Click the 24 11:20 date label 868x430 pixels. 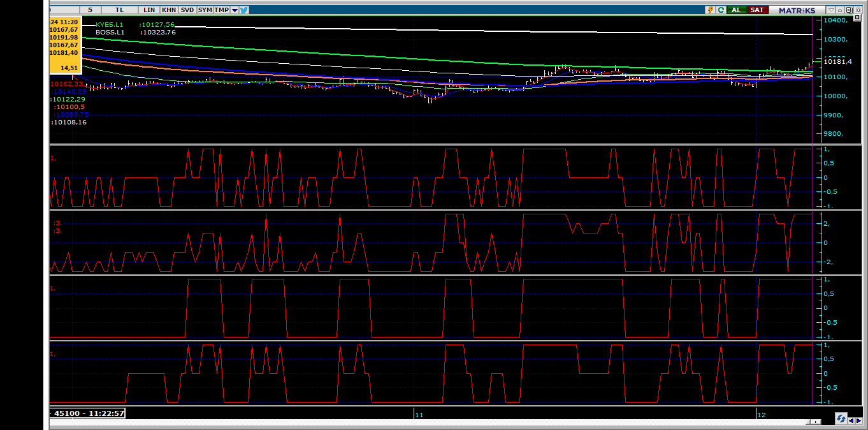(x=64, y=22)
